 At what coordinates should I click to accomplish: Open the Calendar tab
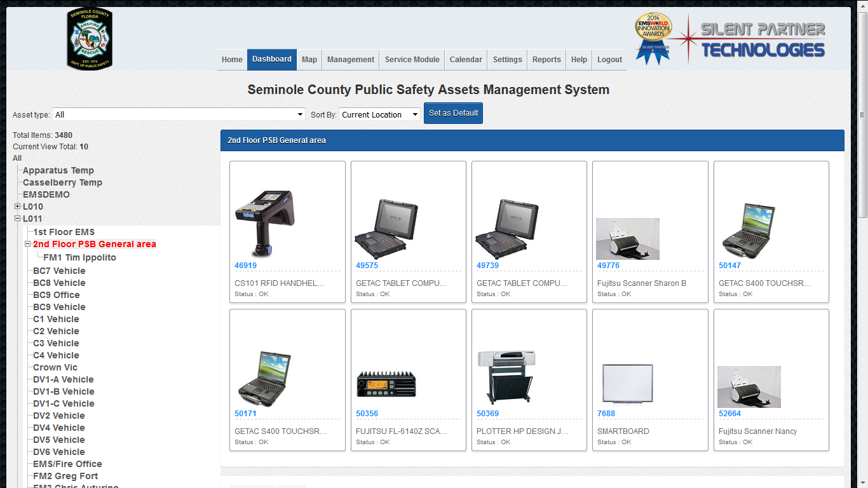[465, 59]
